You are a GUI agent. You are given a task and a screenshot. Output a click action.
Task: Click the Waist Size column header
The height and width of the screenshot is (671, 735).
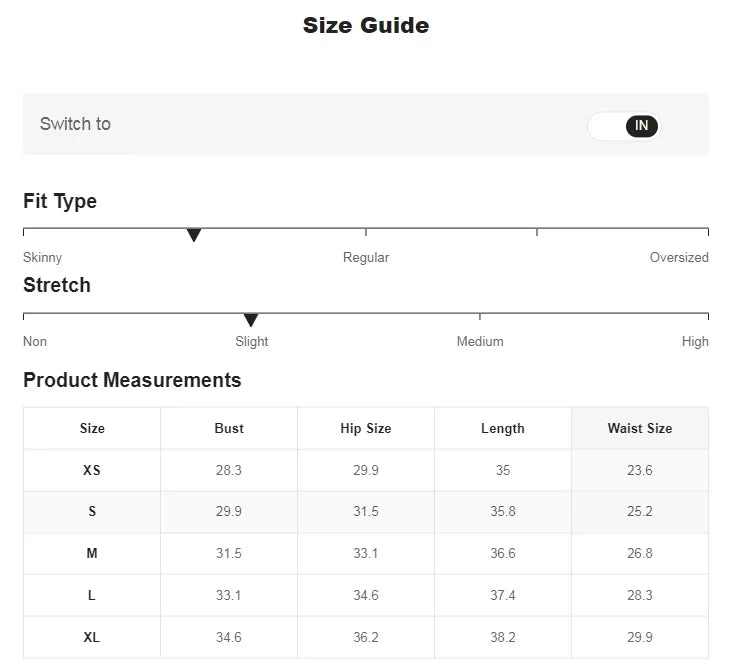(640, 428)
